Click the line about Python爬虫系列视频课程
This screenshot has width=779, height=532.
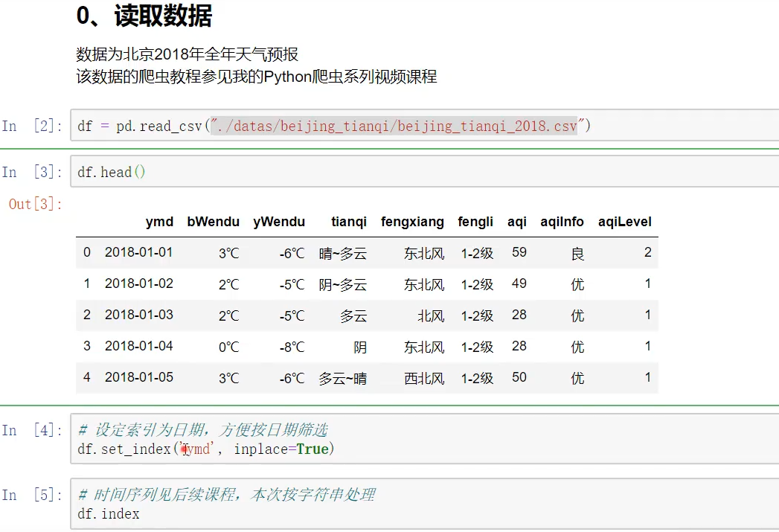257,77
